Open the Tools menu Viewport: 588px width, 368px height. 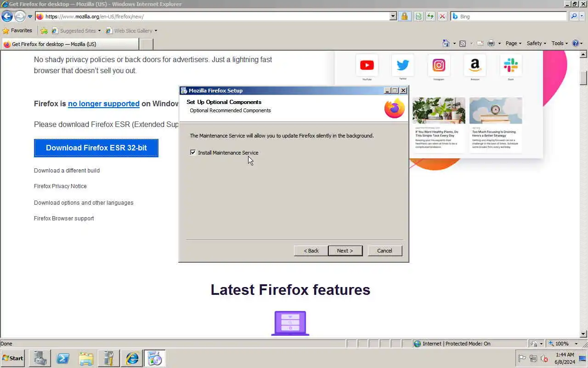click(560, 43)
